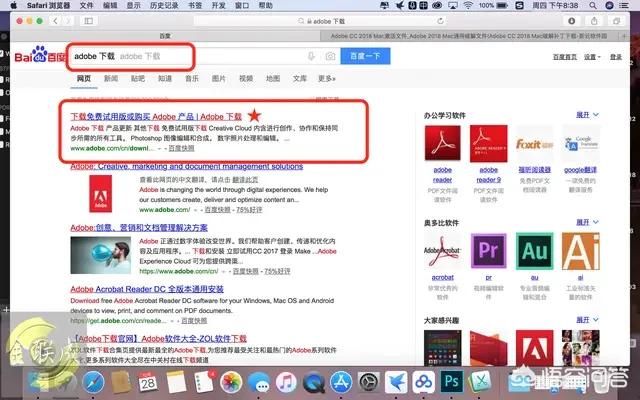Click the 百度首页 link
The height and width of the screenshot is (400, 640).
(x=565, y=57)
